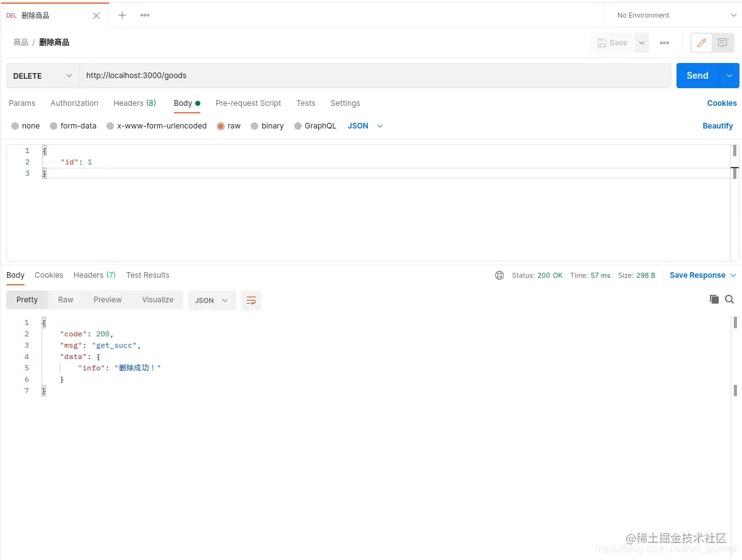Select the response Body tab
Viewport: 742px width, 560px height.
tap(15, 275)
